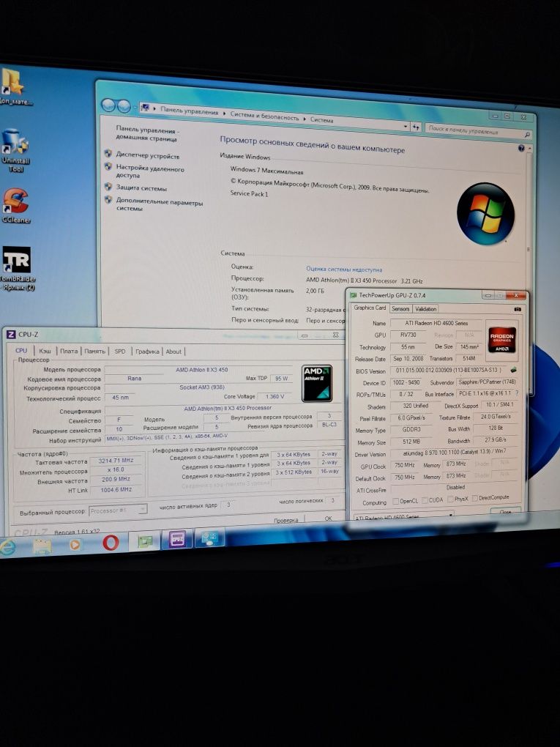Open the TombRaider desktop shortcut
560x747 pixels.
point(17,269)
